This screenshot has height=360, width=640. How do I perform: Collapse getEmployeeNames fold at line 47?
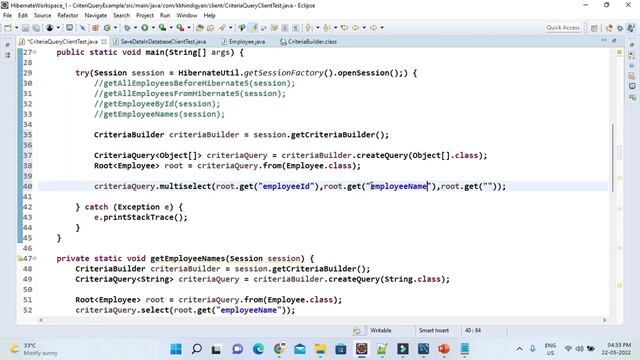click(35, 258)
